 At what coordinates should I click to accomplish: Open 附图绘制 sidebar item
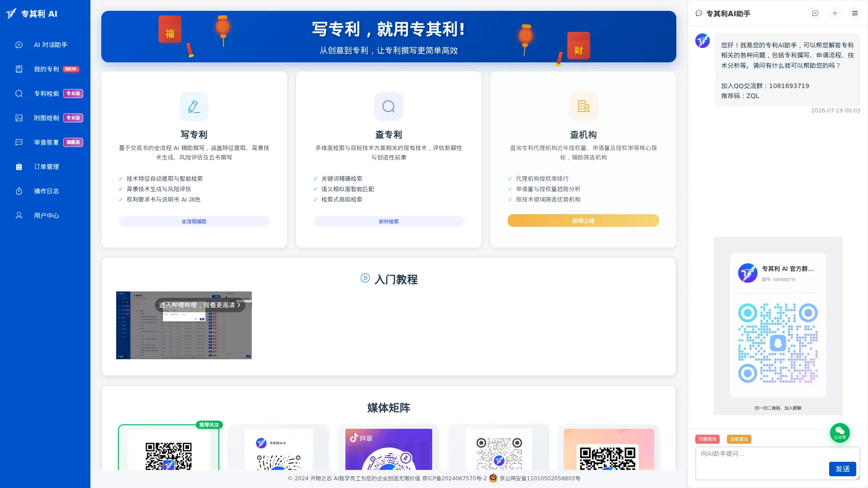45,118
